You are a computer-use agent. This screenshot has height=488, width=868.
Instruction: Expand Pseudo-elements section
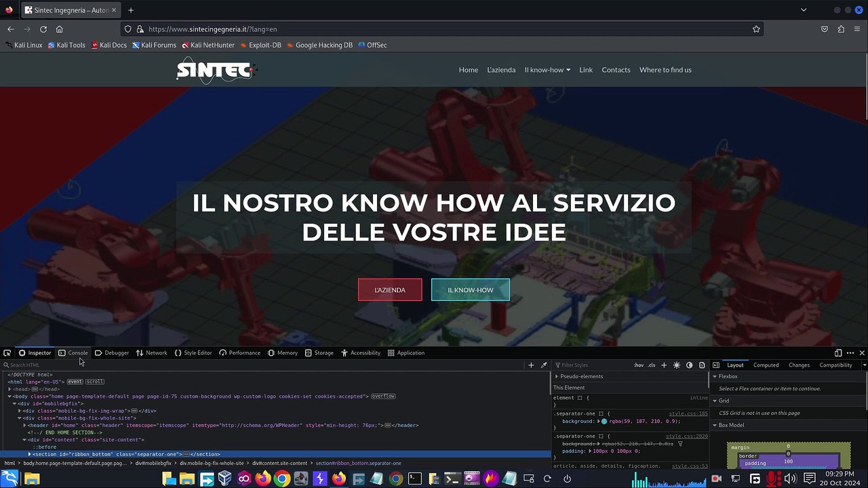pos(557,376)
